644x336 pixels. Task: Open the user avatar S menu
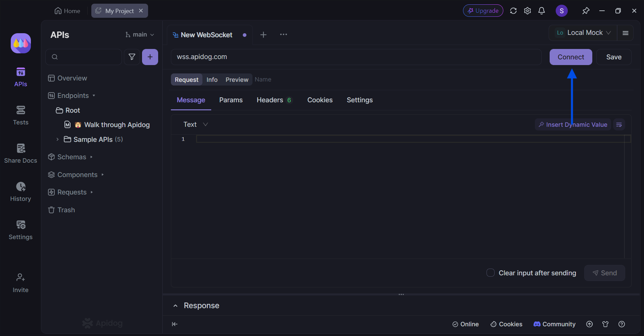coord(561,11)
